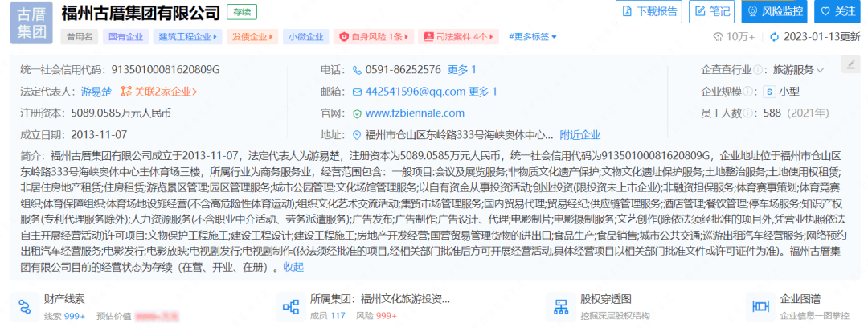Expand the 发债企业 tag

click(252, 36)
